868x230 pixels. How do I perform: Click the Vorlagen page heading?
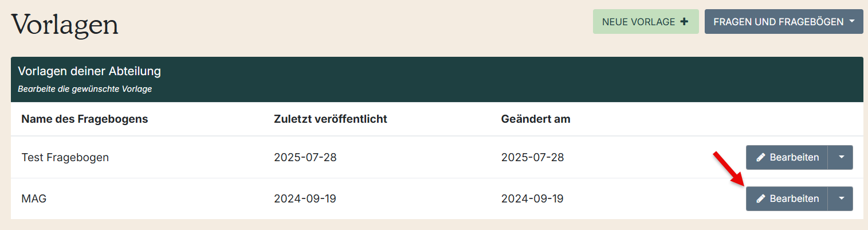[x=65, y=25]
